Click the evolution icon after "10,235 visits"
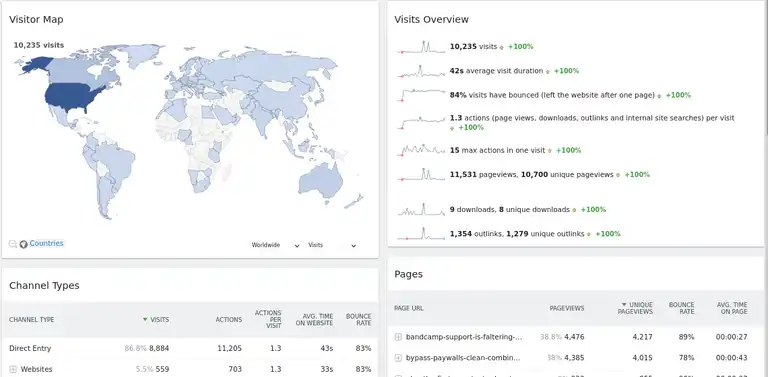 click(x=501, y=47)
